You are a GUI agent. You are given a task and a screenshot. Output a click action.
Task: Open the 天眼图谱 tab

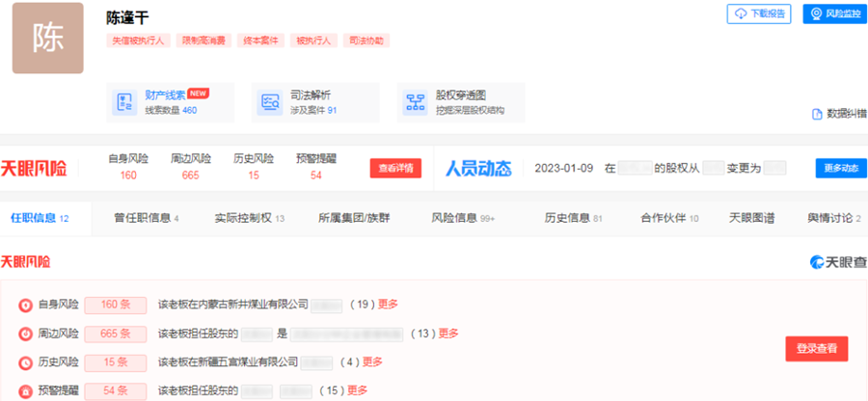[751, 219]
